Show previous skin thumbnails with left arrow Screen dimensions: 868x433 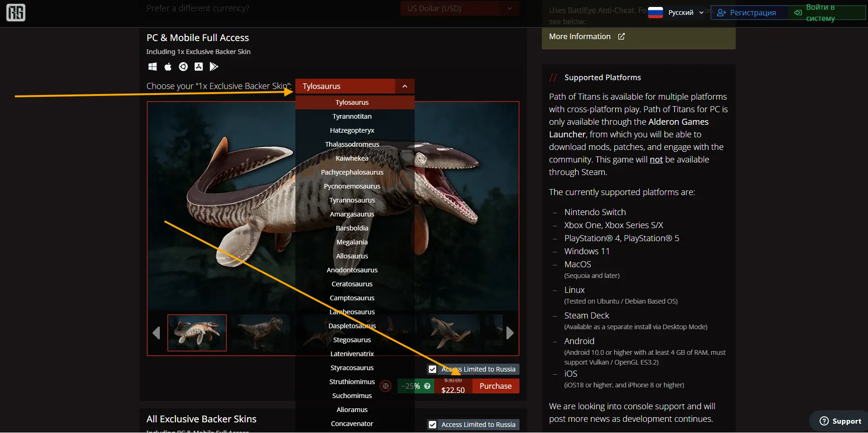click(x=156, y=333)
